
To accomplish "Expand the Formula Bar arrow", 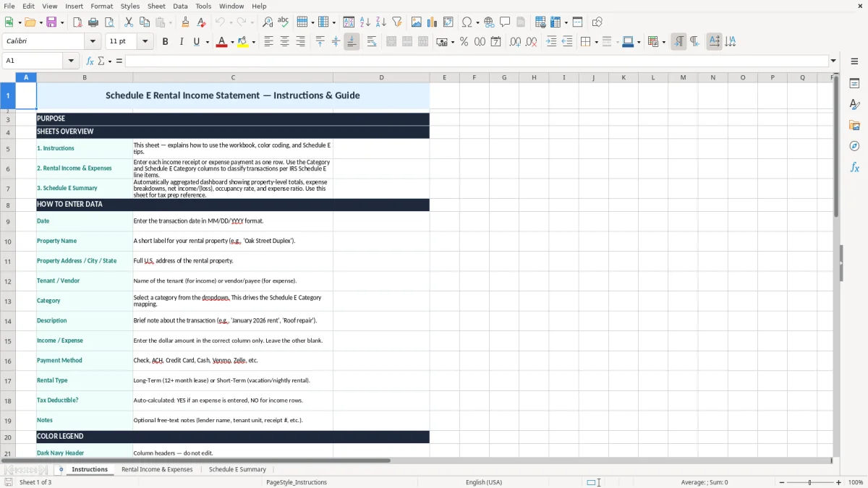I will tap(833, 61).
